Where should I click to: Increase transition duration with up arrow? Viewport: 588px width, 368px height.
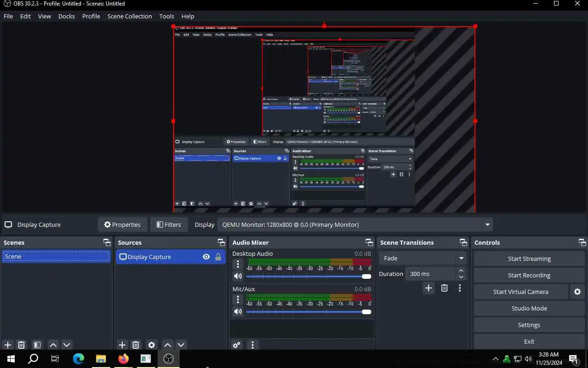pyautogui.click(x=461, y=270)
